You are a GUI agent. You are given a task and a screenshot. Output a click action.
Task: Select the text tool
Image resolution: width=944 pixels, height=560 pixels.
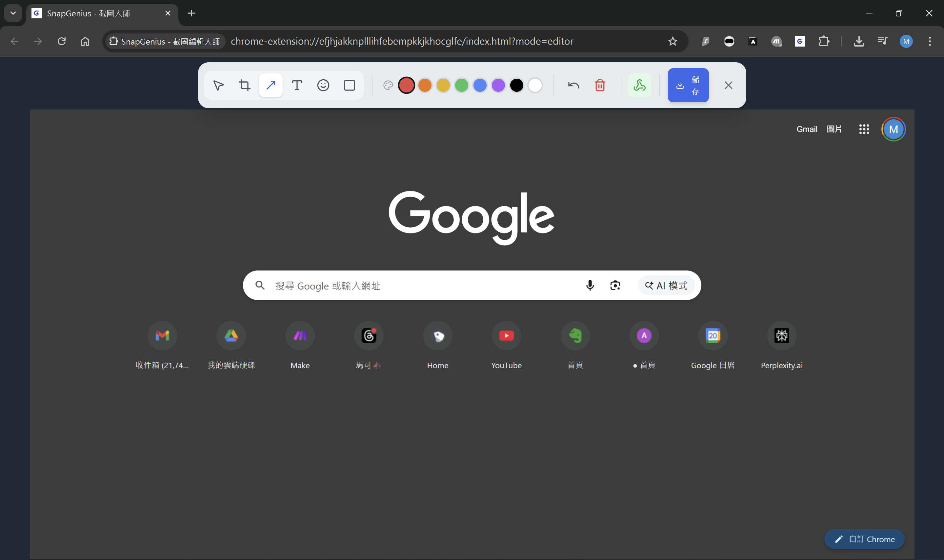click(297, 85)
